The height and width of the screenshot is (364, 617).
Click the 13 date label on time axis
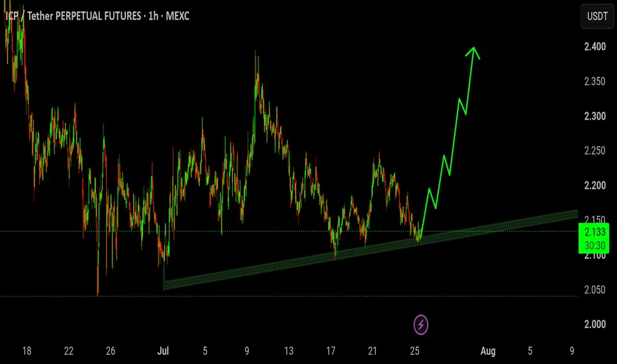(x=289, y=351)
